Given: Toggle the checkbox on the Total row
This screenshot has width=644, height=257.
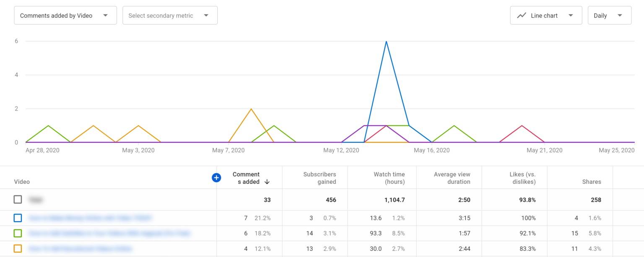Looking at the screenshot, I should [18, 199].
